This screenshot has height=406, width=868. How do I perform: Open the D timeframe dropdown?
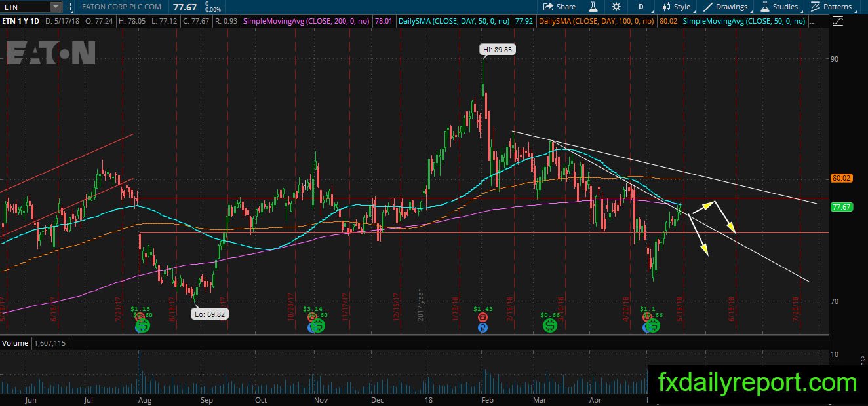[x=641, y=7]
